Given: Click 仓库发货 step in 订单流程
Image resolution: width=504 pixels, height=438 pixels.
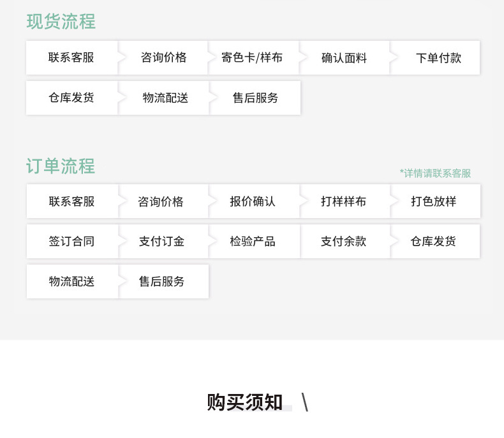Looking at the screenshot, I should (435, 242).
